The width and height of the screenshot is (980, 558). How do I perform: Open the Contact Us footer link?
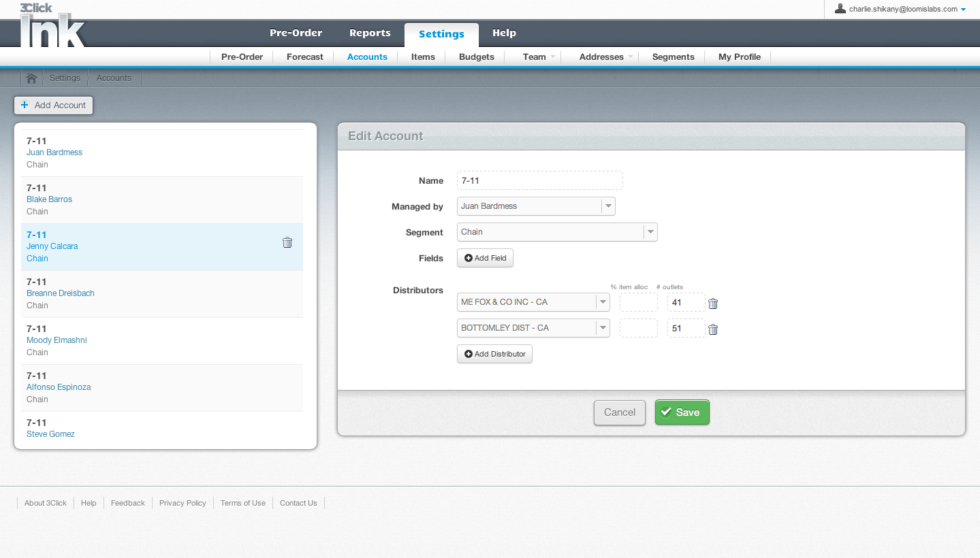pos(298,503)
